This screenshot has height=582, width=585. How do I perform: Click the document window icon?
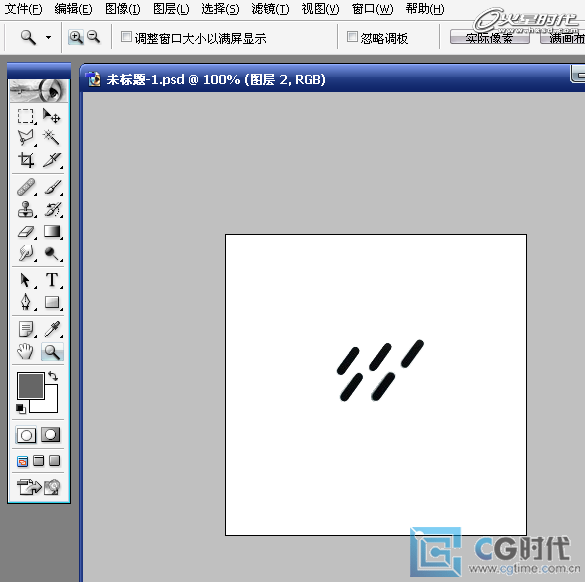93,79
